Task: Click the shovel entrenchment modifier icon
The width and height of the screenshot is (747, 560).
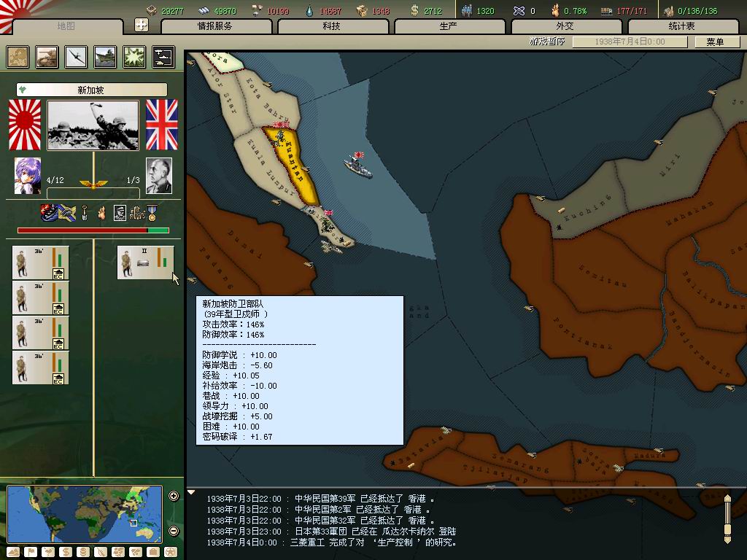Action: [85, 213]
